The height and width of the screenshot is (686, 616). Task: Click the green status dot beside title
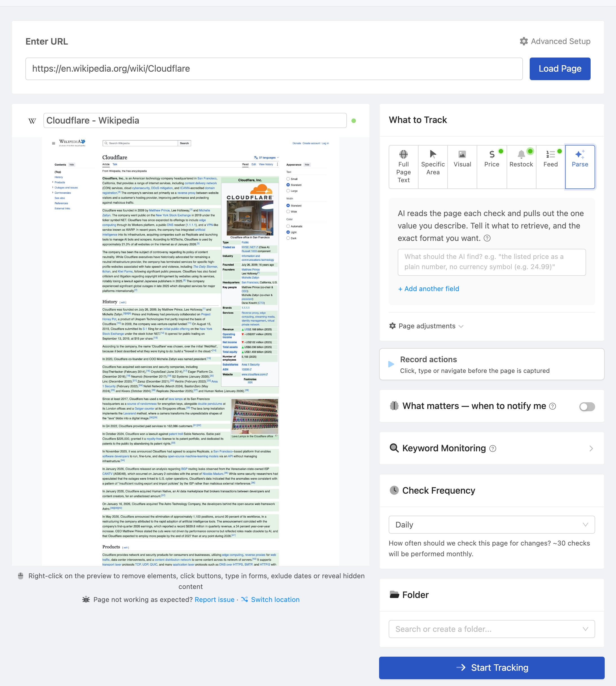point(354,120)
